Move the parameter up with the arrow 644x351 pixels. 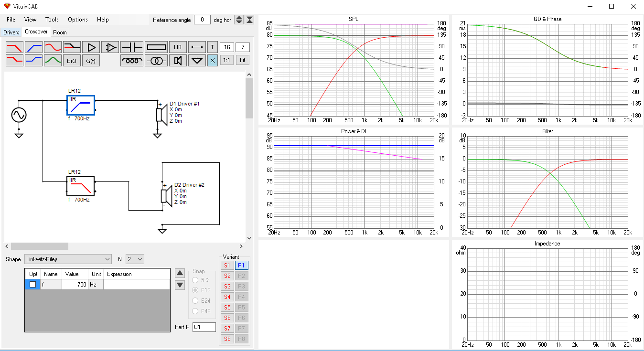[x=180, y=273]
